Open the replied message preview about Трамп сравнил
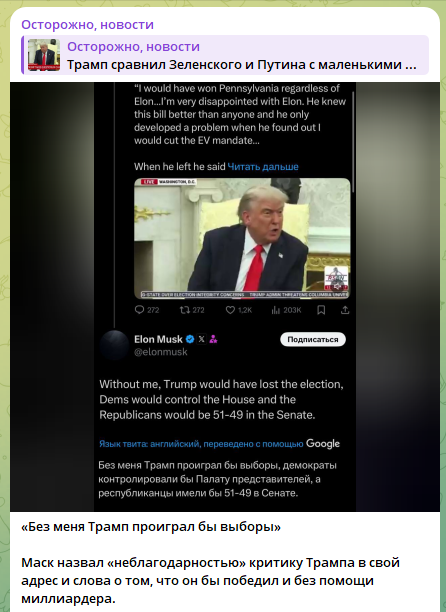Image resolution: width=446 pixels, height=612 pixels. click(x=225, y=55)
